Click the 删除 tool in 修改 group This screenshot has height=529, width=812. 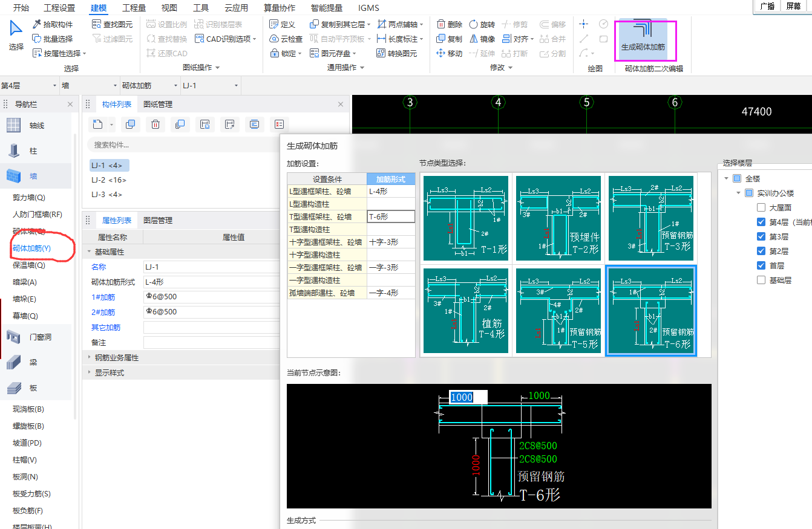tap(450, 24)
